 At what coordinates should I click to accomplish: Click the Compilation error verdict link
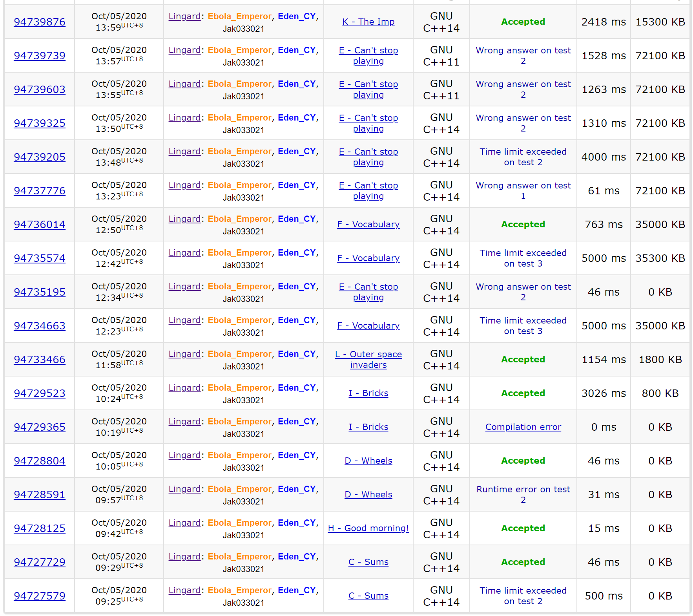tap(523, 427)
